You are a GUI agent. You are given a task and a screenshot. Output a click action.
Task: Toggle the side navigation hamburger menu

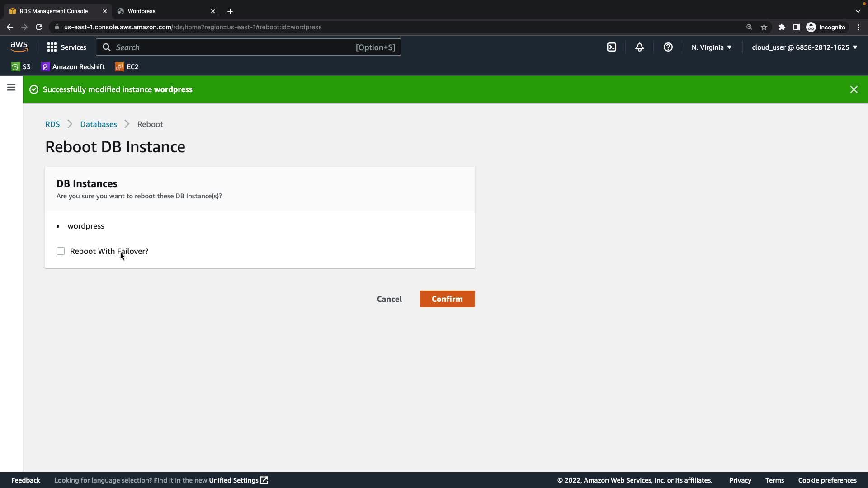(x=11, y=87)
